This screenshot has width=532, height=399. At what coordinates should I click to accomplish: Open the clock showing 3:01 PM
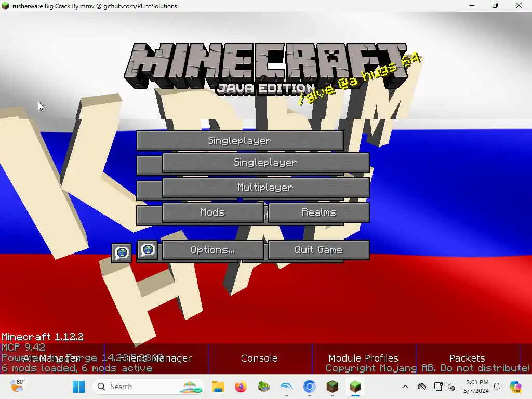477,387
